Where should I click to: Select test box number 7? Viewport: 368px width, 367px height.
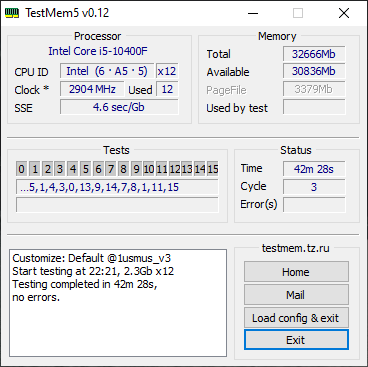111,169
